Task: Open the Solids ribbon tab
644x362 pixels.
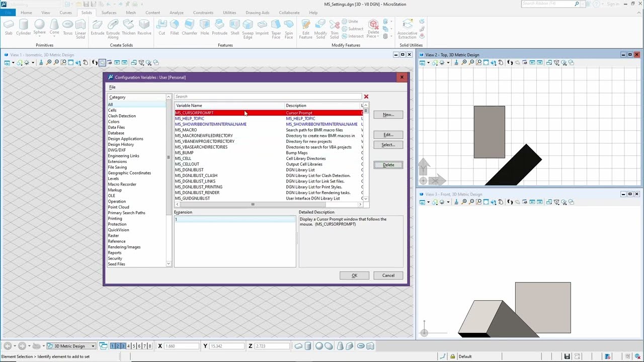Action: (87, 13)
